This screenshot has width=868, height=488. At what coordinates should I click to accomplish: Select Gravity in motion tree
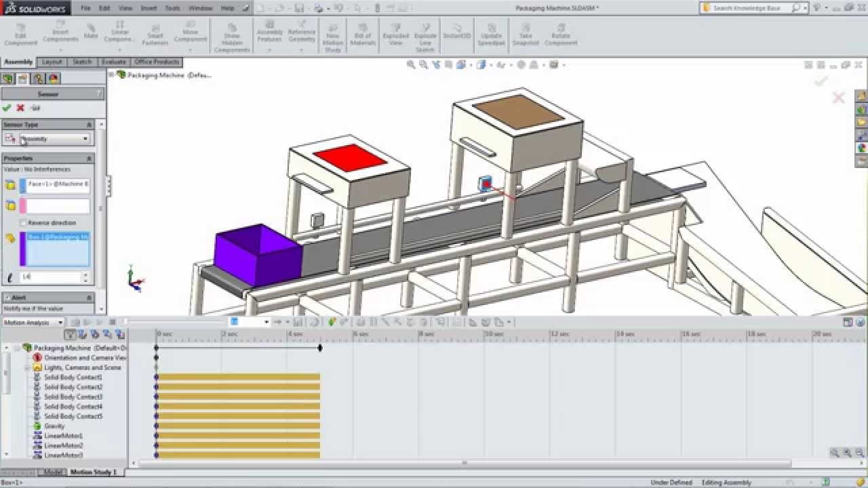tap(54, 426)
